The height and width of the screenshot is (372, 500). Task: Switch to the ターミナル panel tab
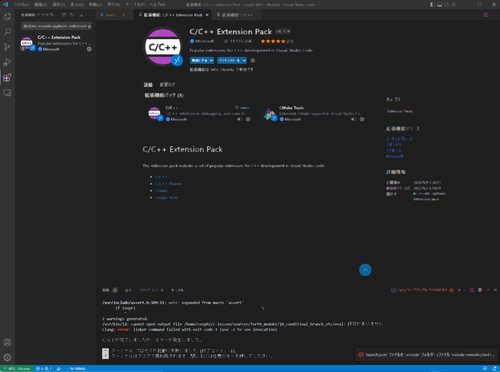(x=177, y=290)
